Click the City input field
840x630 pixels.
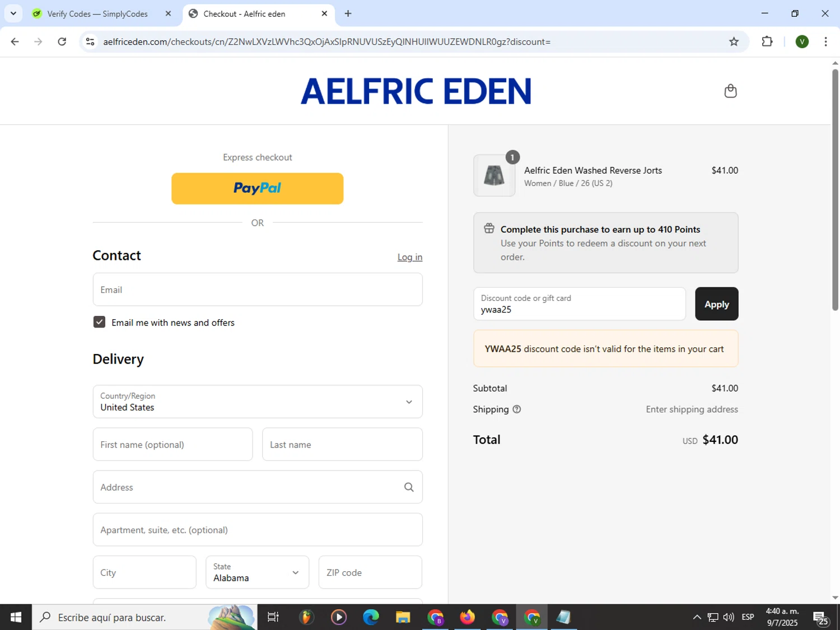144,572
